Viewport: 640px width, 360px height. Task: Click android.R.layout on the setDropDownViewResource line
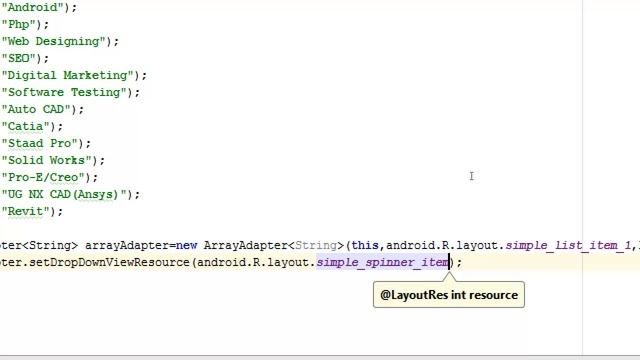tap(253, 262)
